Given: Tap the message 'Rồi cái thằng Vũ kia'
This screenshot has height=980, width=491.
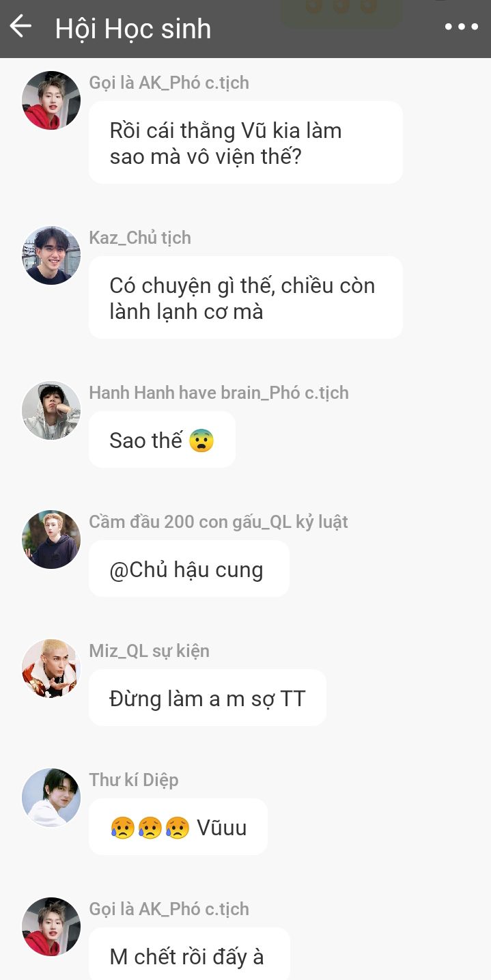Looking at the screenshot, I should (x=246, y=143).
